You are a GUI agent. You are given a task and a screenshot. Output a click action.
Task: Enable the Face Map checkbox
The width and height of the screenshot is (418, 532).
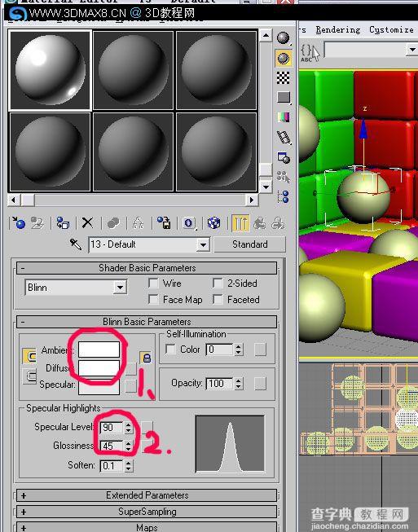coord(153,299)
